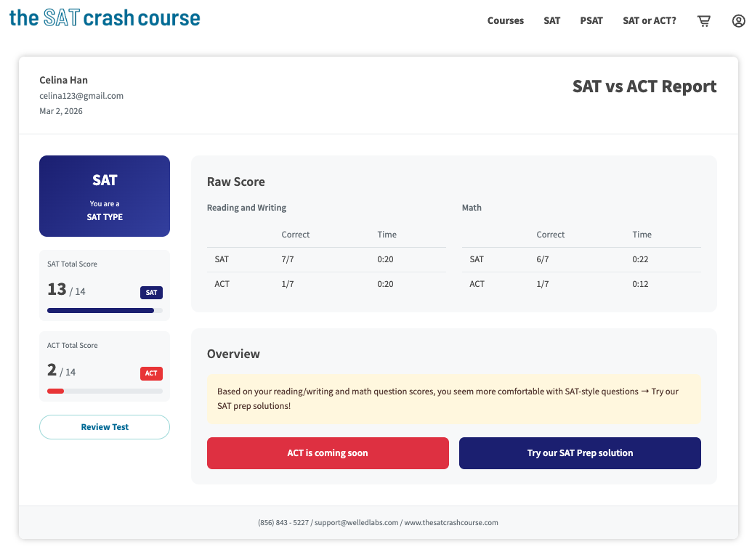Click the SAT TYPE result card
Image resolution: width=752 pixels, height=560 pixels.
click(105, 196)
